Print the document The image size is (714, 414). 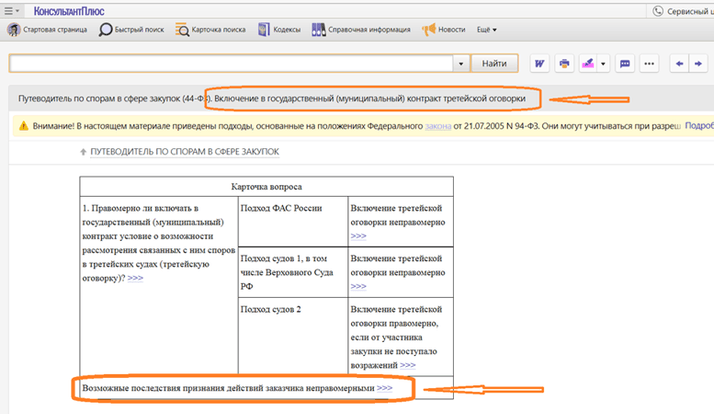tap(564, 63)
